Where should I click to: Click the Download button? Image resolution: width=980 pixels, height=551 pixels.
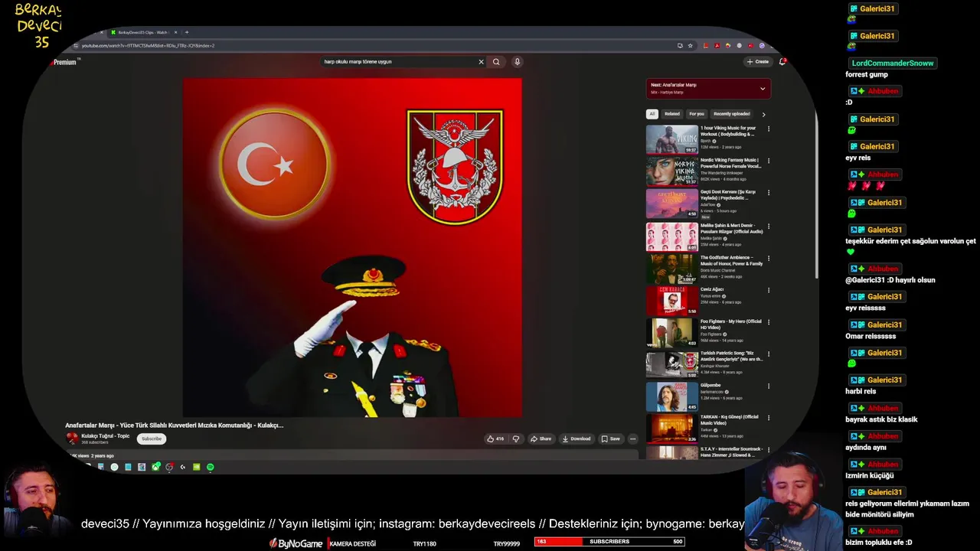577,439
